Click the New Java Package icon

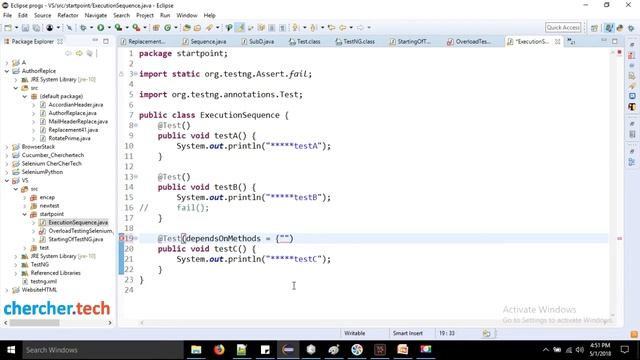[156, 28]
